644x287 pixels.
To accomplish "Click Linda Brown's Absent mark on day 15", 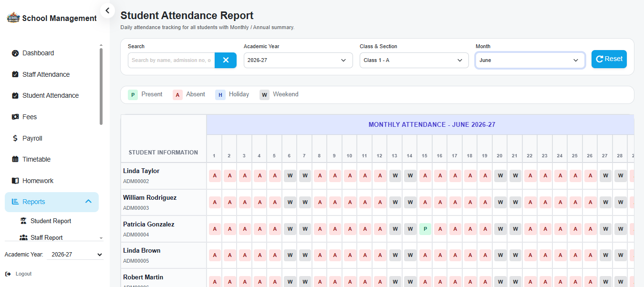I will pyautogui.click(x=425, y=255).
